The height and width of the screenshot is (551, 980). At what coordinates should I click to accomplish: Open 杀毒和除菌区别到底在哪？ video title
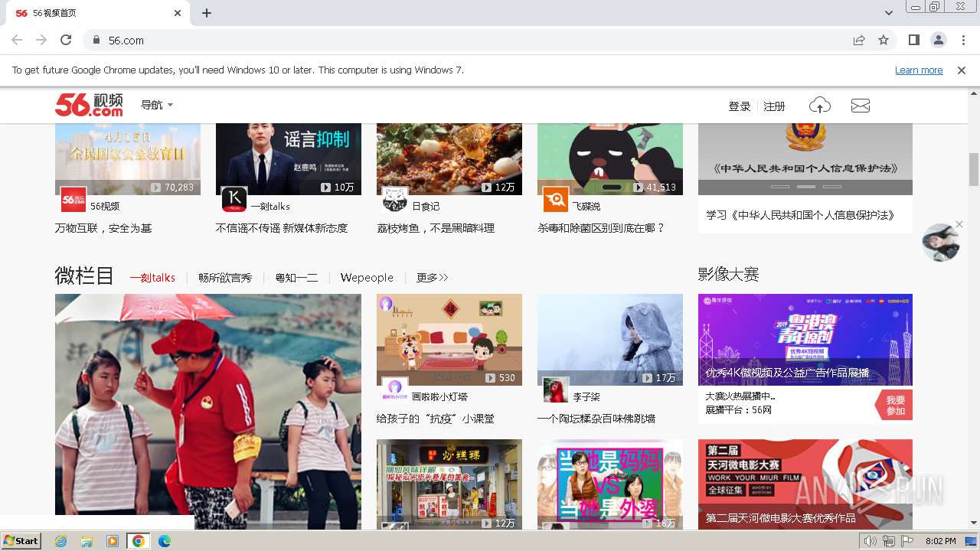pyautogui.click(x=602, y=228)
